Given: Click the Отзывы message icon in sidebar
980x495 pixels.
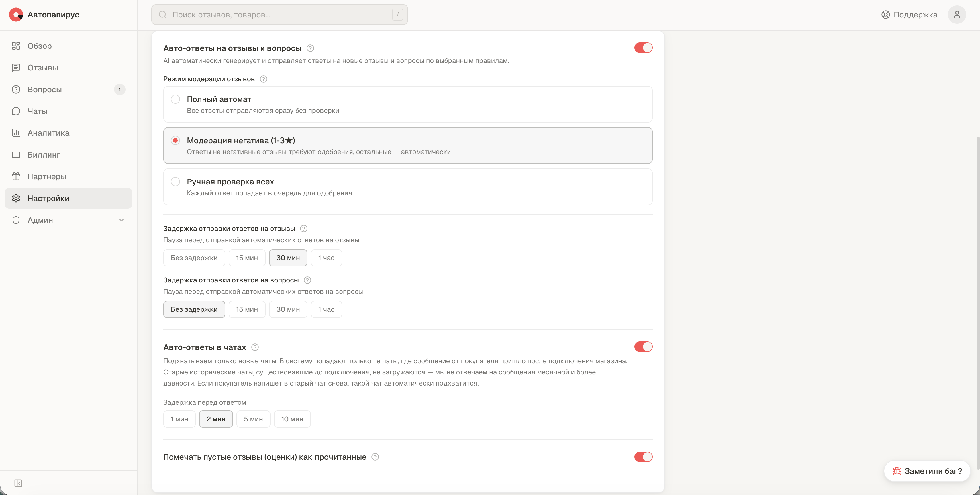Looking at the screenshot, I should coord(16,68).
